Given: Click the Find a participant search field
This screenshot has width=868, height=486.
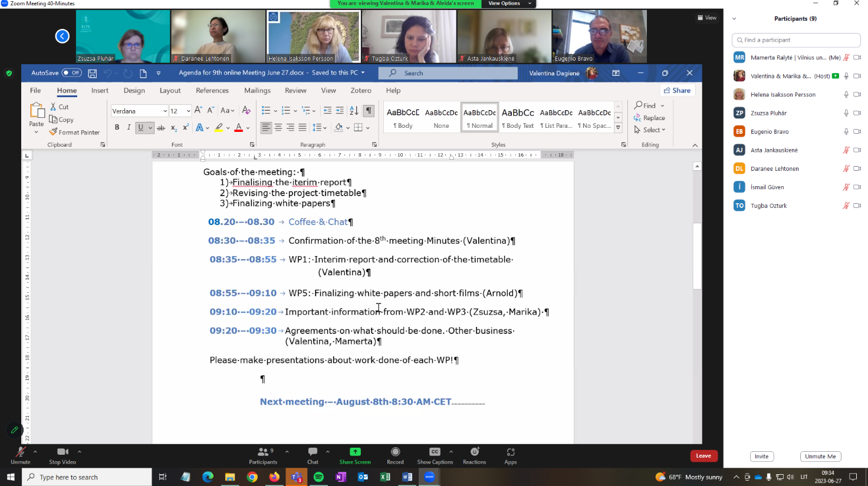Looking at the screenshot, I should pos(796,40).
